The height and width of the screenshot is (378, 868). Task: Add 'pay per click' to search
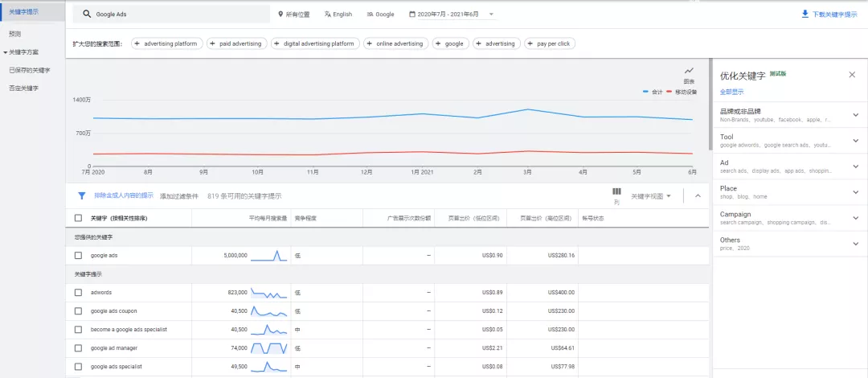click(551, 43)
